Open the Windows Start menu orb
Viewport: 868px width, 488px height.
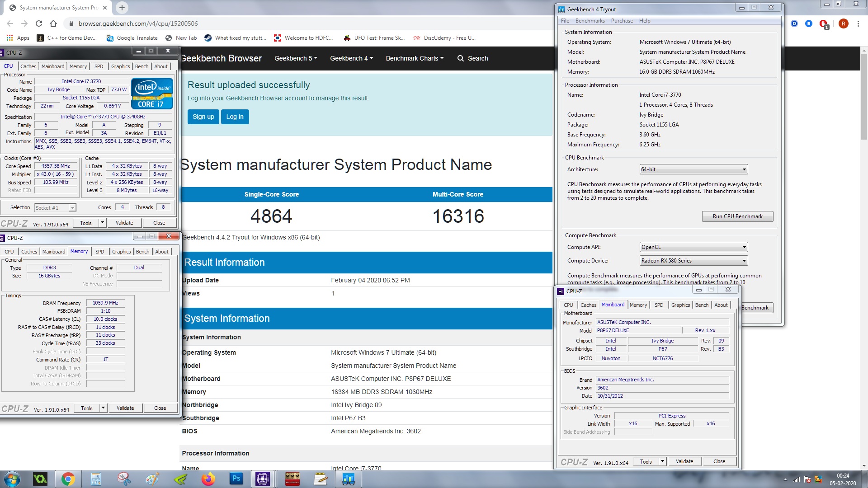click(x=12, y=479)
